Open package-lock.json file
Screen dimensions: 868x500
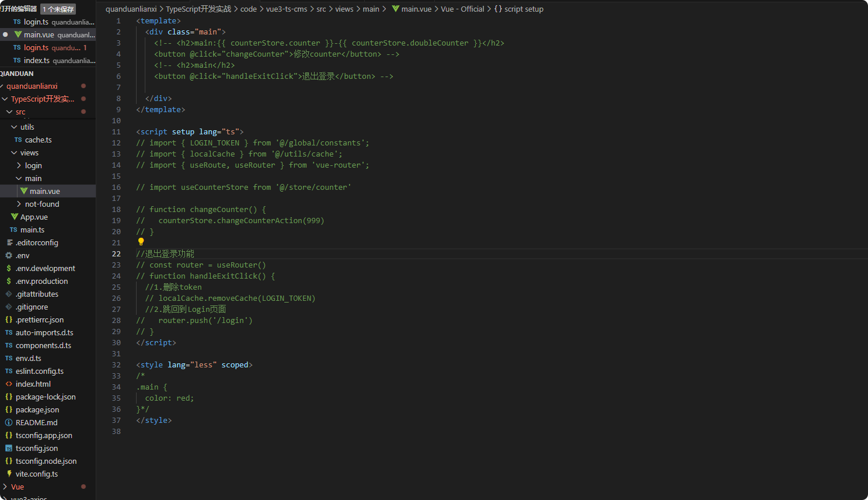(48, 397)
